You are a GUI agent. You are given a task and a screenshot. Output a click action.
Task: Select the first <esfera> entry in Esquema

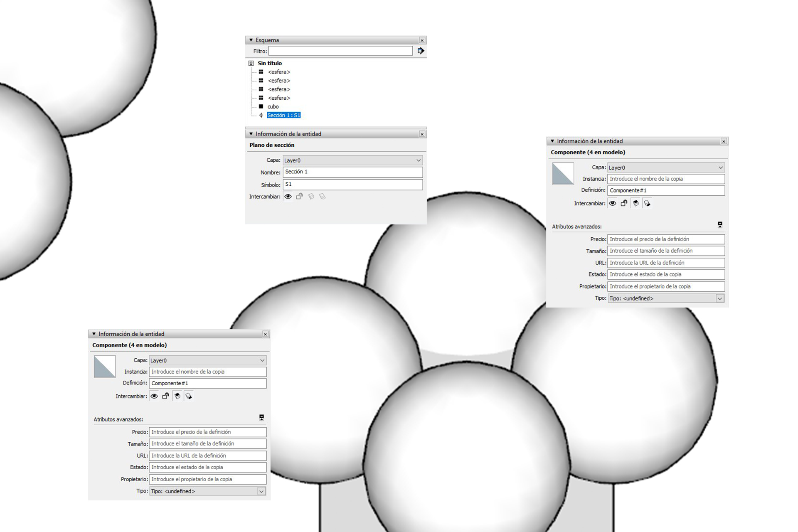tap(279, 72)
